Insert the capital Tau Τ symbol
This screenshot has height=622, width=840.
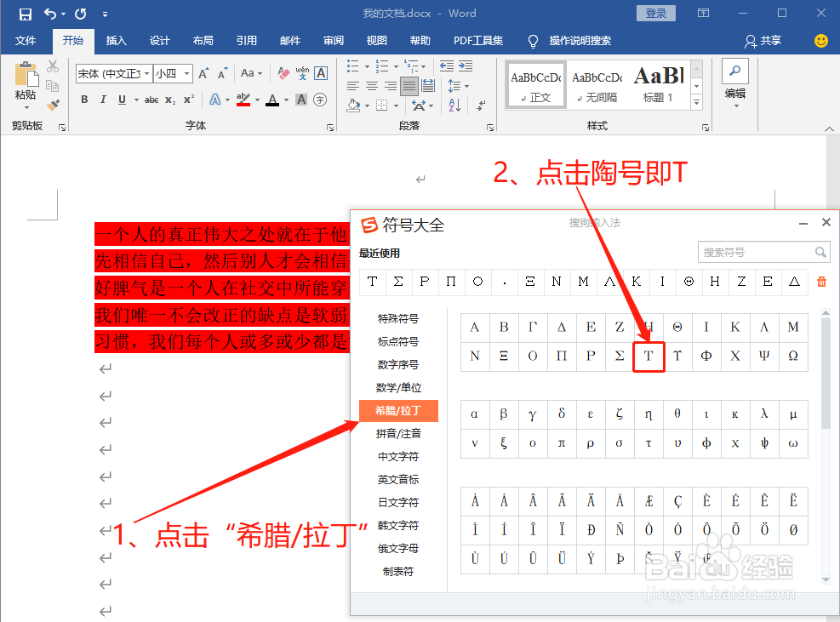649,357
